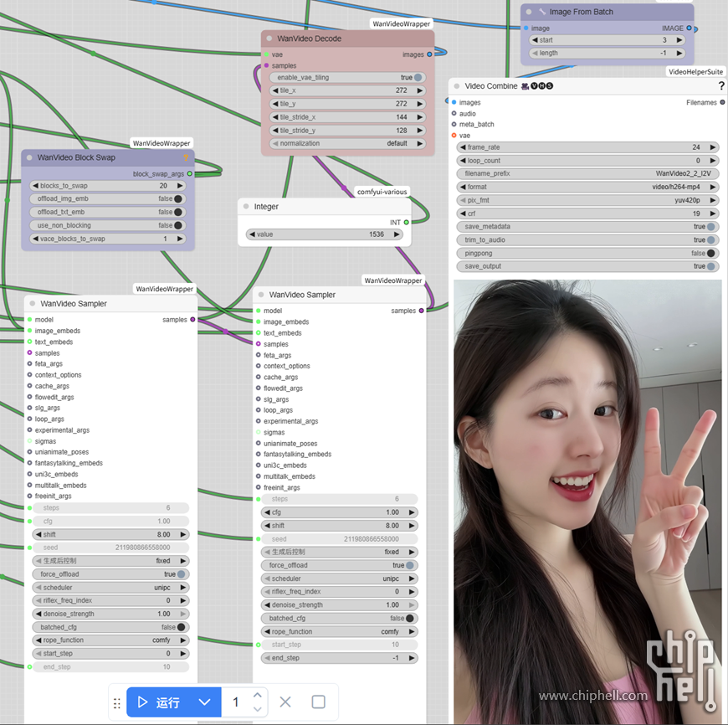Toggle trim_to_audio in Video Combine

tap(587, 239)
